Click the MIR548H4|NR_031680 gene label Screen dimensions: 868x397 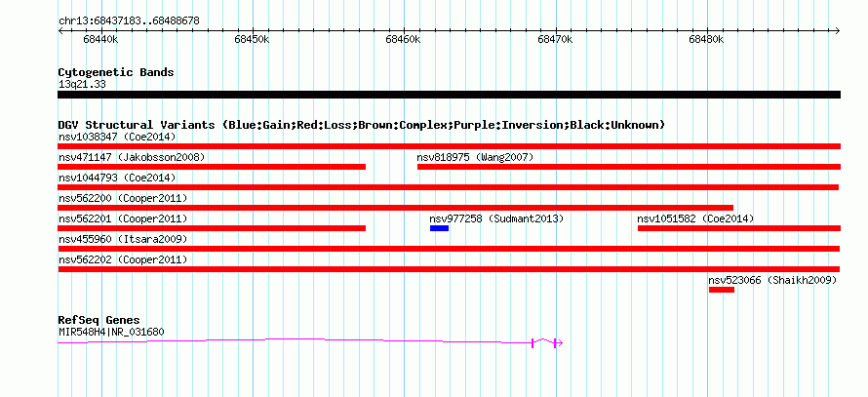point(111,333)
